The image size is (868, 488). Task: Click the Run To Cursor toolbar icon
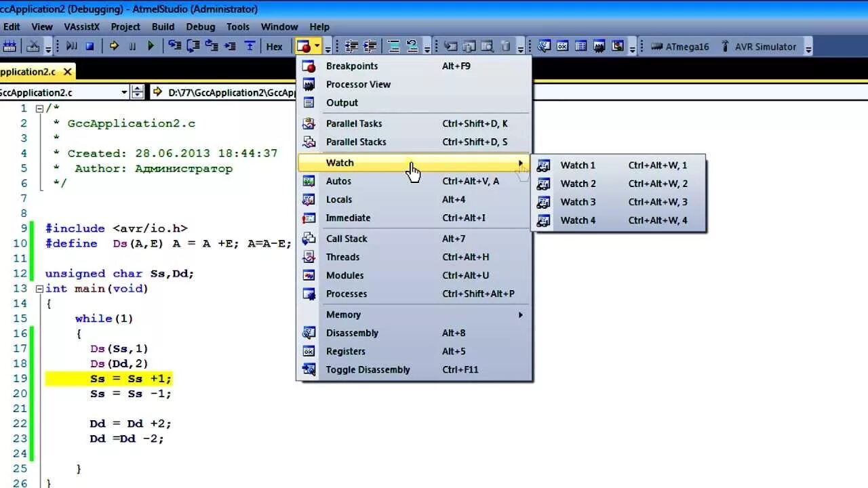[x=230, y=46]
